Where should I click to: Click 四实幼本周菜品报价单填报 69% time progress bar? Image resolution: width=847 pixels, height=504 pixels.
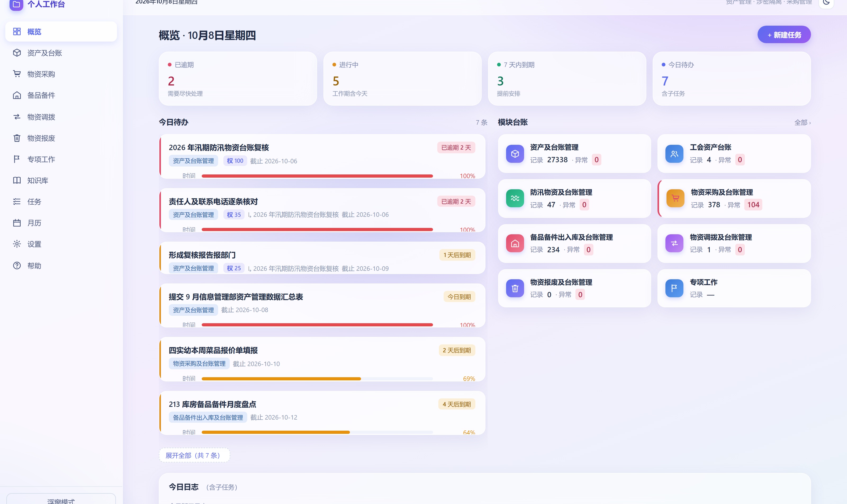[317, 378]
